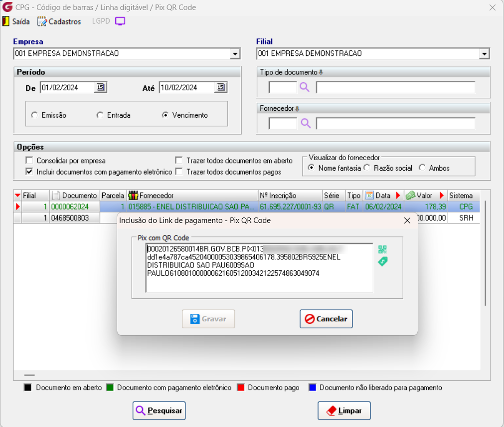Click the green payment tag icon
Screen dimensions: 504x427
[x=382, y=261]
